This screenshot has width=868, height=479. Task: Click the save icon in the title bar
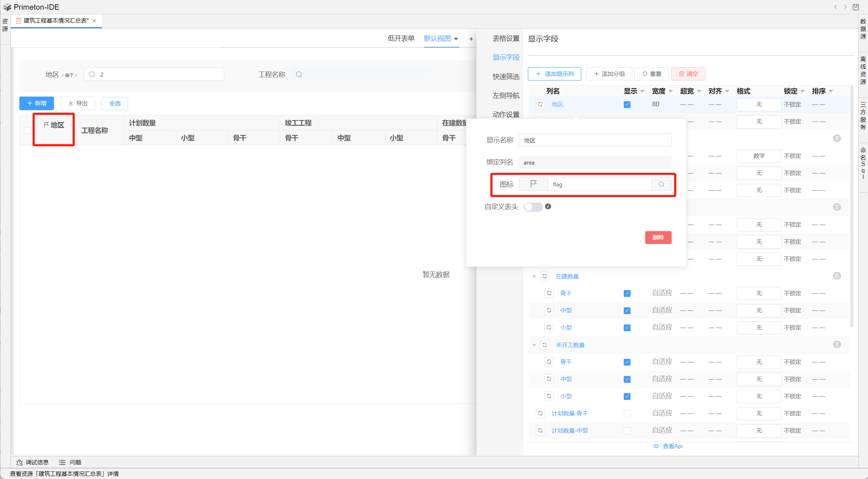click(856, 7)
